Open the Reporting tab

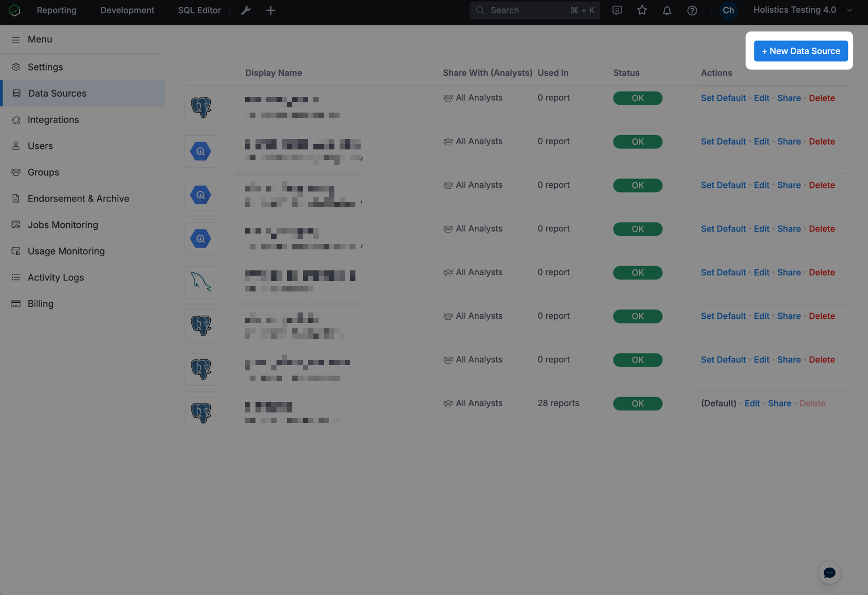pos(57,11)
